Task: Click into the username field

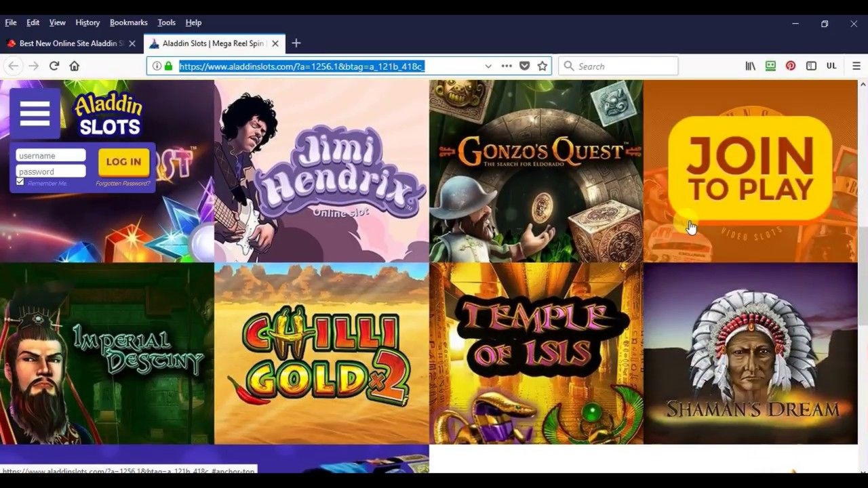Action: pos(51,155)
